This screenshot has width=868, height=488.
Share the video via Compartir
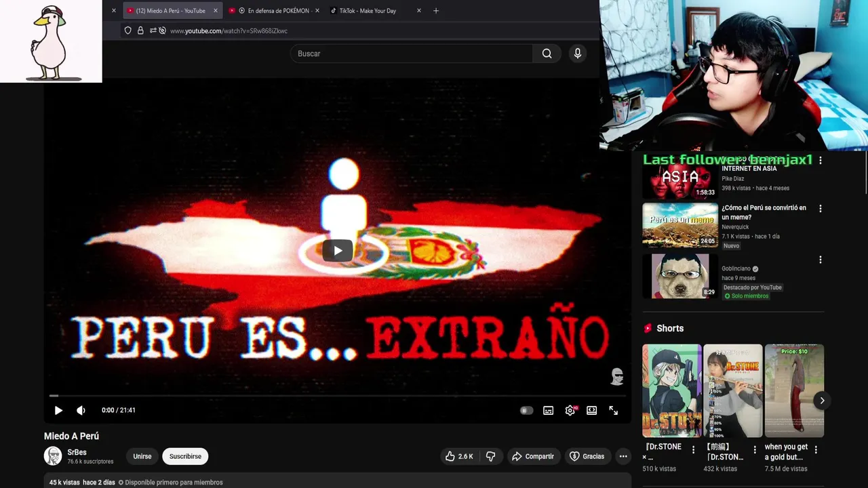point(533,456)
